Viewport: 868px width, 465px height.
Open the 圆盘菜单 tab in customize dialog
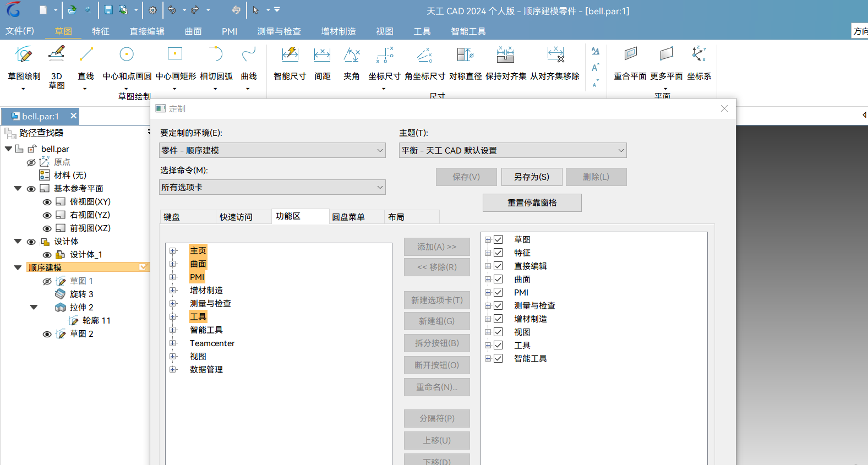(x=357, y=217)
